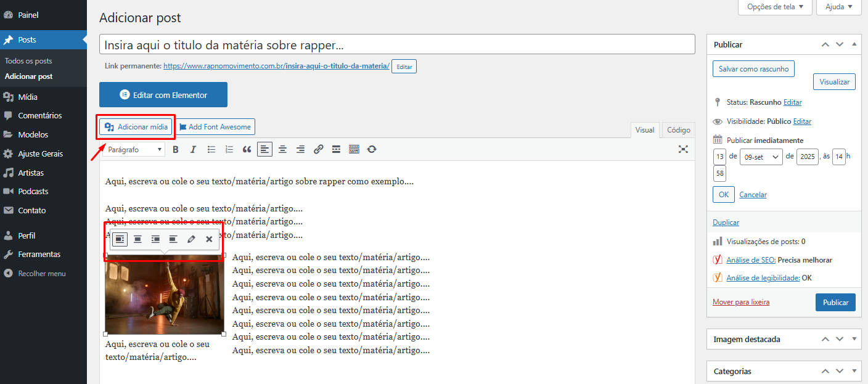
Task: Select the breakdancer image in editor
Action: 165,294
